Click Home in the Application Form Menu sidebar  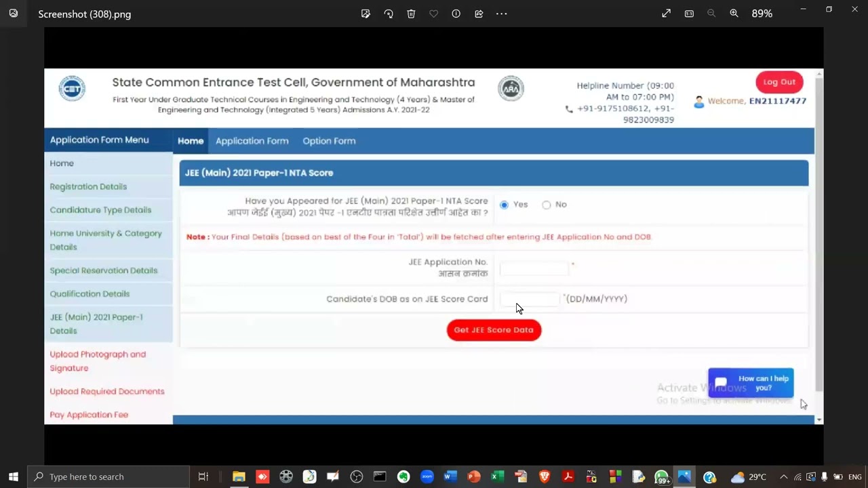(x=62, y=163)
